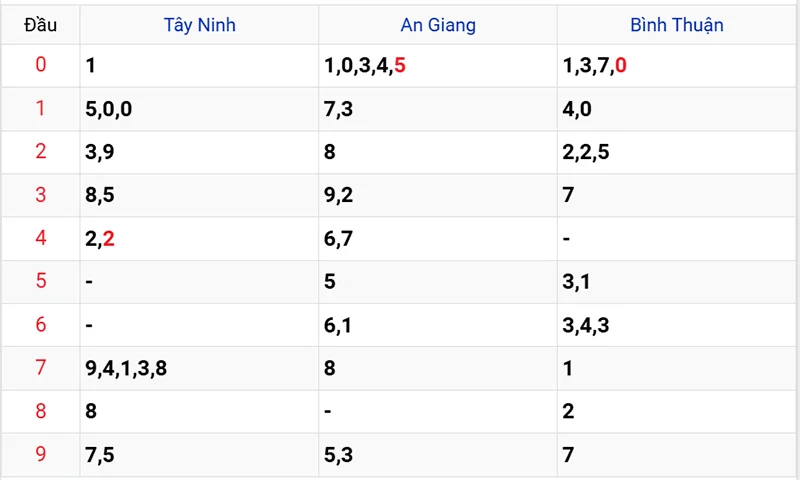Select the An Giang cell showing 5,3

coord(339,455)
